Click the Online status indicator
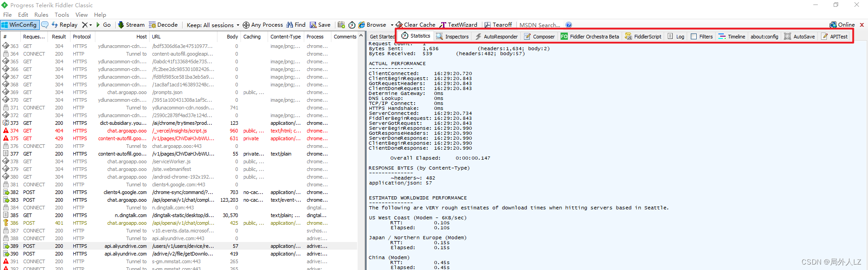Image resolution: width=868 pixels, height=270 pixels. 842,25
